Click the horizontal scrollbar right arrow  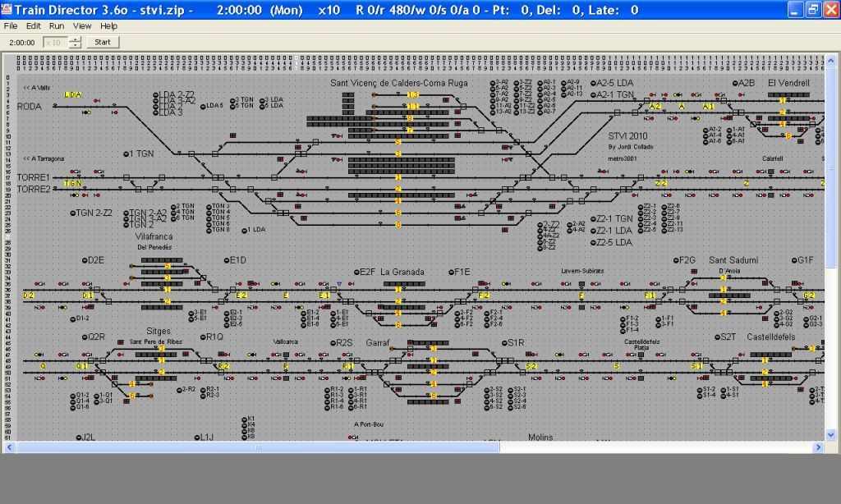point(818,447)
